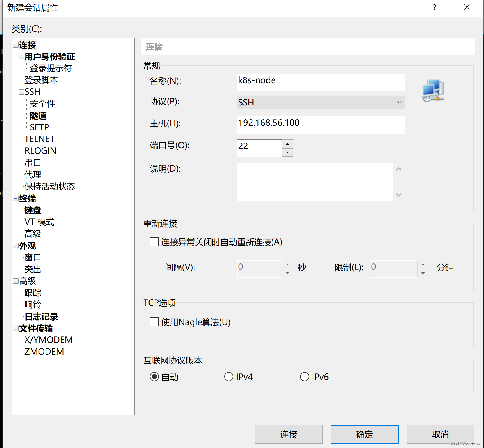Click the 连接 connect button

(x=288, y=434)
